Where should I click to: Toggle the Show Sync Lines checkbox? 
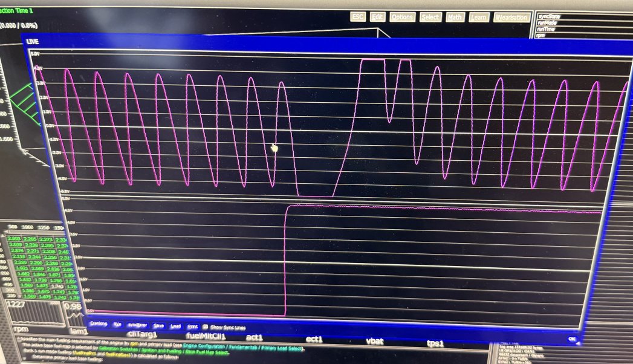[x=206, y=327]
